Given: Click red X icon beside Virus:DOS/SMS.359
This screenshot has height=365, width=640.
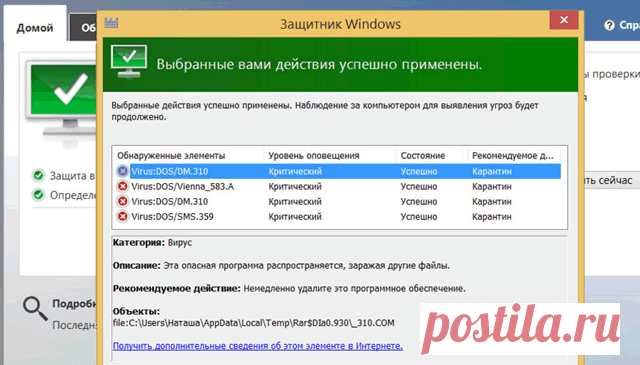Looking at the screenshot, I should coord(122,216).
